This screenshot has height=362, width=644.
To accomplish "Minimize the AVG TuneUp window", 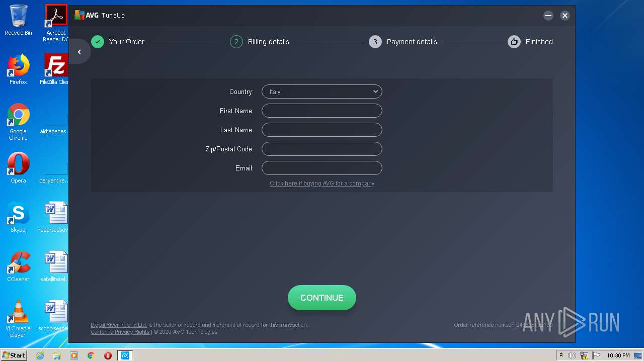I will [x=548, y=16].
